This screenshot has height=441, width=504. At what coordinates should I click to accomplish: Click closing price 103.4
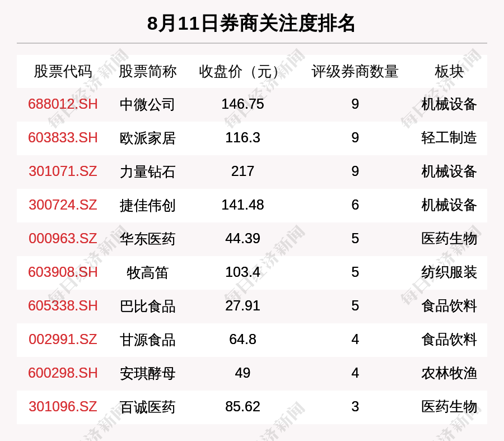pyautogui.click(x=242, y=272)
